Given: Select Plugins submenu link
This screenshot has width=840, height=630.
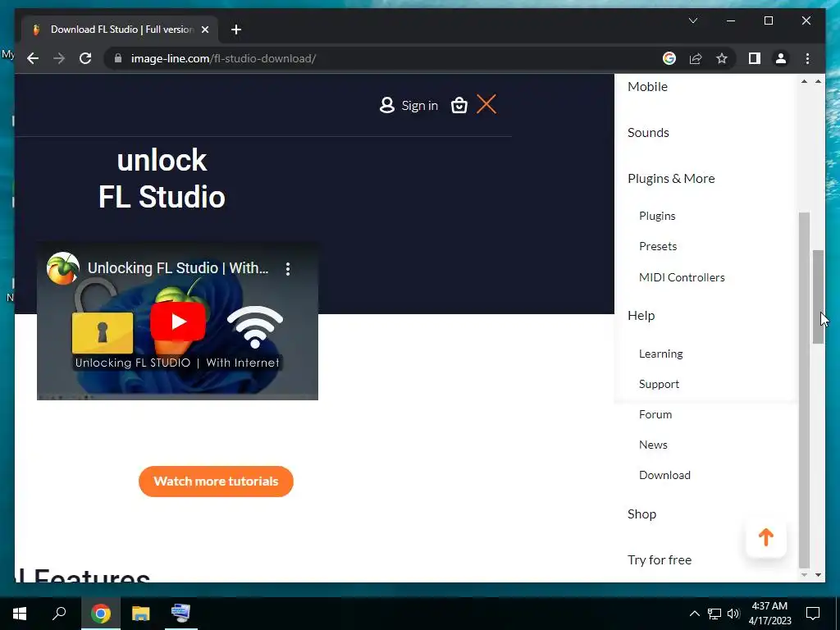Looking at the screenshot, I should click(657, 216).
